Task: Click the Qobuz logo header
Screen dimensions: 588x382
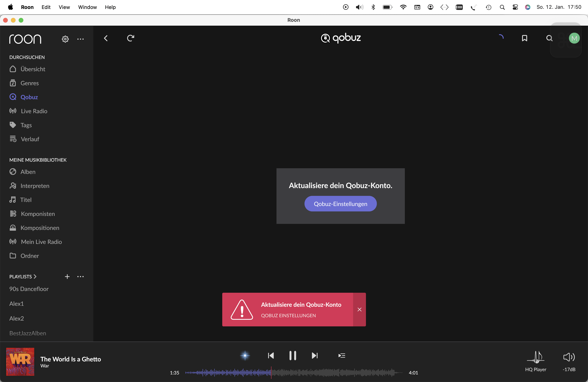Action: tap(341, 38)
